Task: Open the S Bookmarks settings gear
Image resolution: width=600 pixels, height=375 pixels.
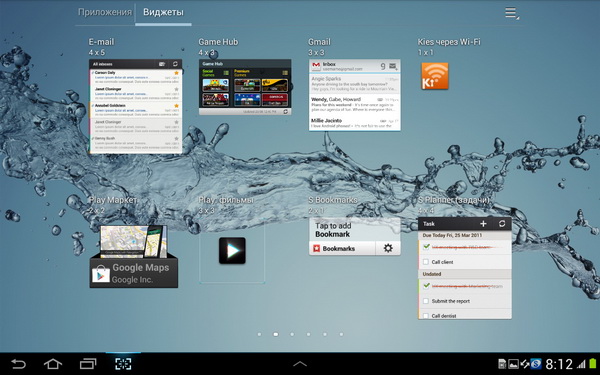Action: [388, 248]
